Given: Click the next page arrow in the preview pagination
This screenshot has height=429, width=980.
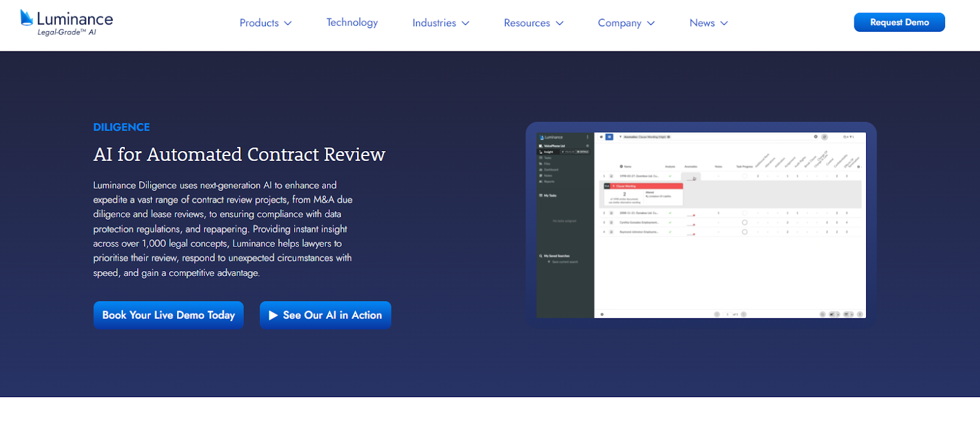Looking at the screenshot, I should click(x=744, y=314).
